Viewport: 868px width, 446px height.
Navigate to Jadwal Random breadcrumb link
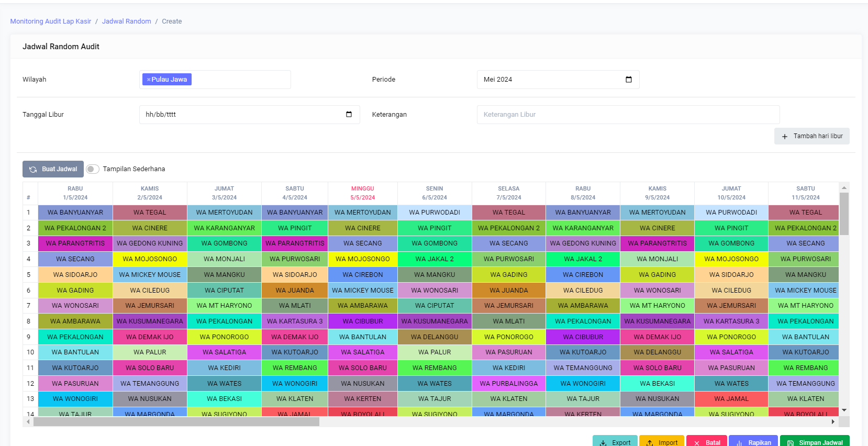(126, 21)
